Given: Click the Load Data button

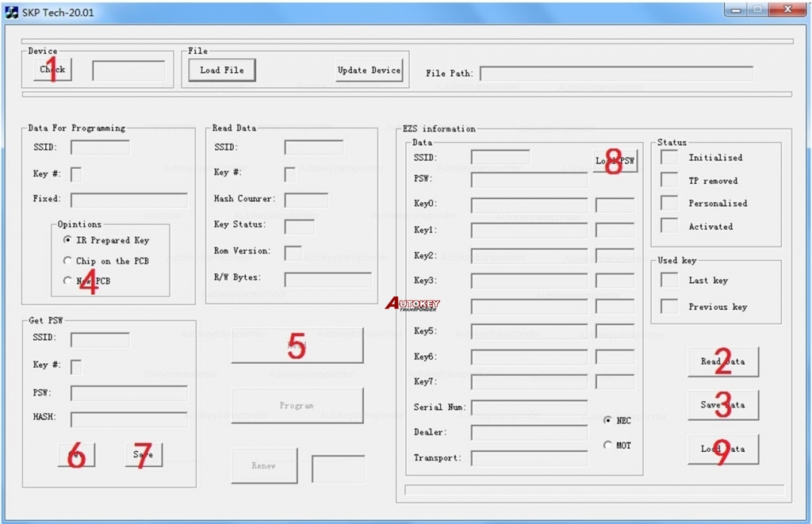Looking at the screenshot, I should pyautogui.click(x=722, y=449).
